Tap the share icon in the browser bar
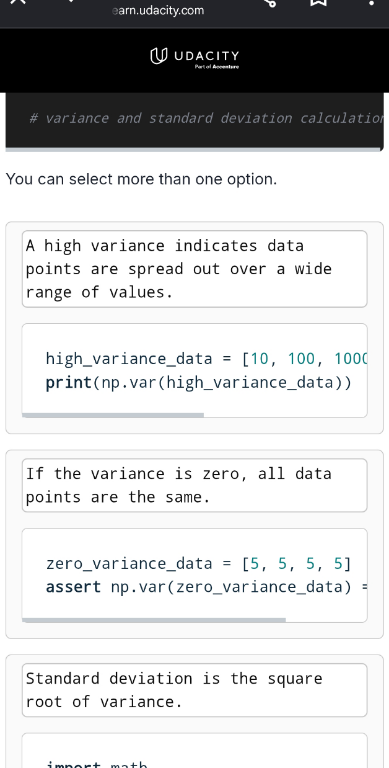Viewport: 389px width, 768px height. (270, 2)
